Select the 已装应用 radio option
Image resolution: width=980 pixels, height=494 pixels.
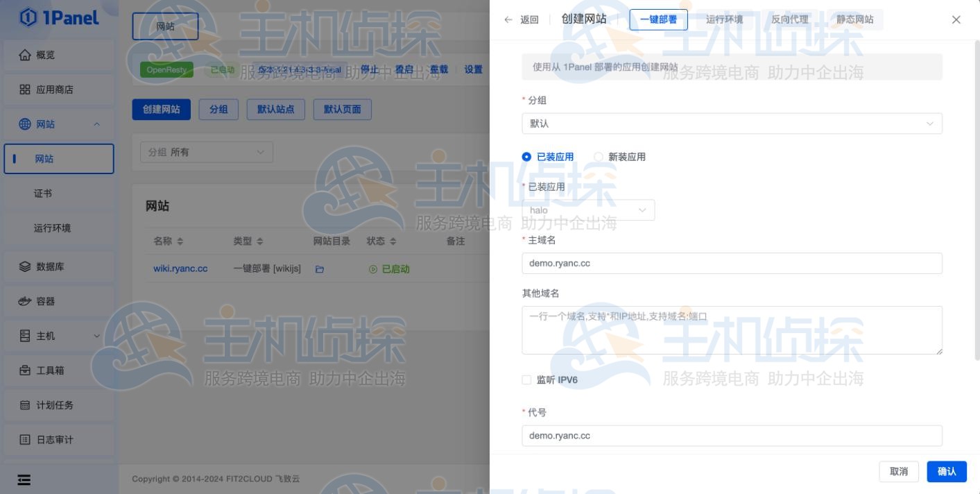(x=525, y=157)
